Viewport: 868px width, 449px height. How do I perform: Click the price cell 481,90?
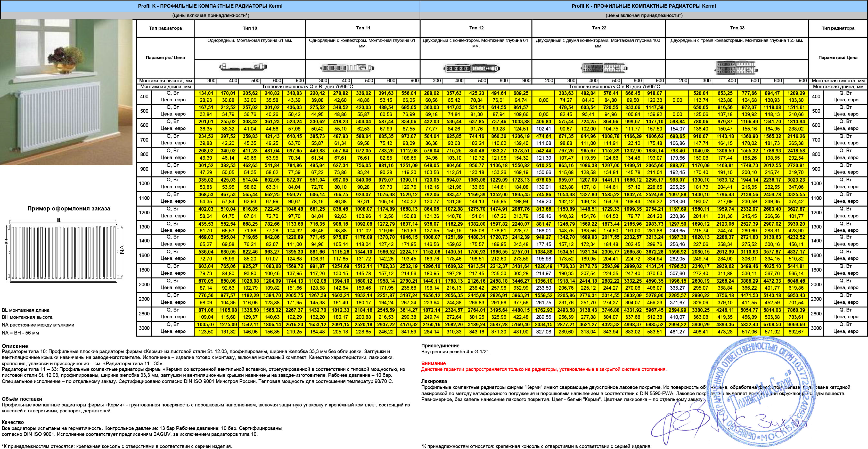[521, 332]
